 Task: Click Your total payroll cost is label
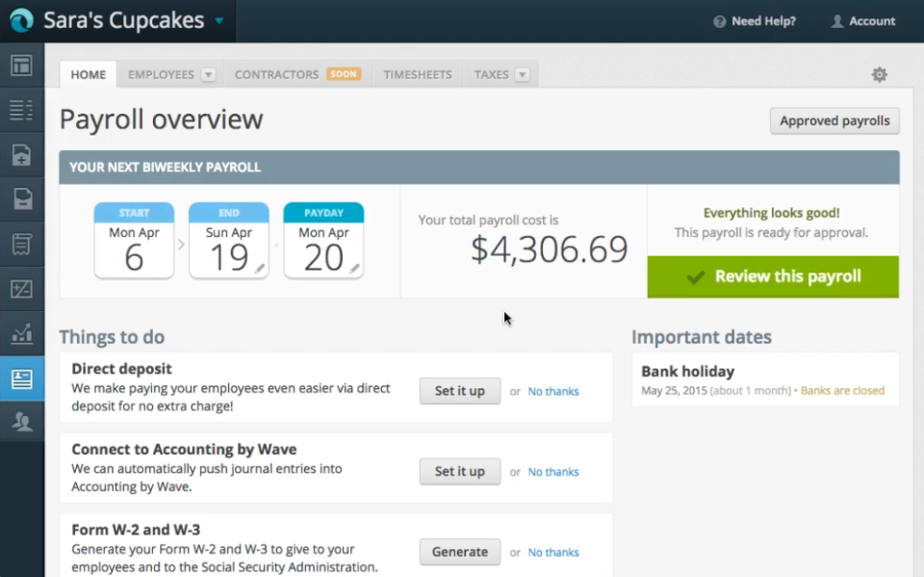[489, 220]
